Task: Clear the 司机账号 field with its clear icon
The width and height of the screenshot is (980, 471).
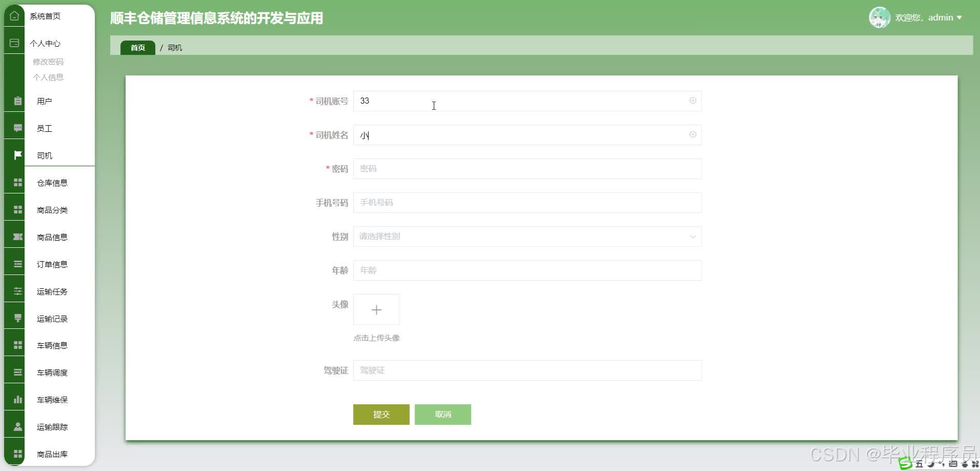Action: click(x=692, y=101)
